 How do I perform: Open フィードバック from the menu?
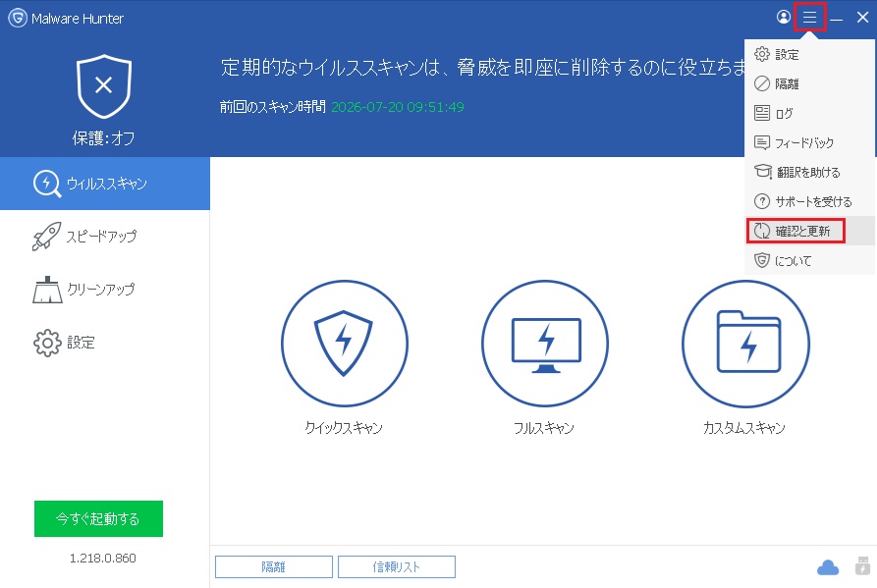(x=810, y=142)
